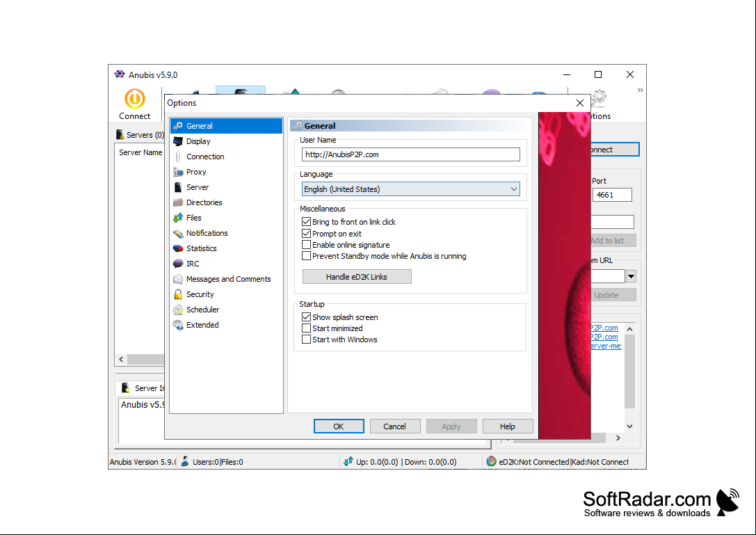Click the Cancel button
Viewport: 756px width, 535px height.
394,426
